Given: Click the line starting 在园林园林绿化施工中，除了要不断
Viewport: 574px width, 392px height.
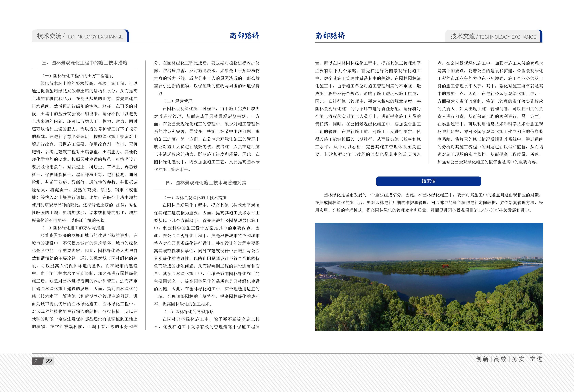Looking at the screenshot, I should [211, 319].
